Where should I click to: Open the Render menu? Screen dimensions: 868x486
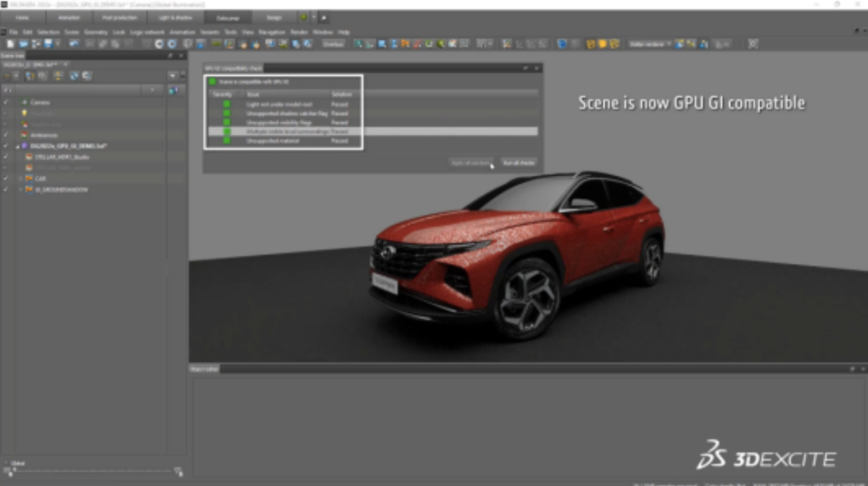(299, 32)
